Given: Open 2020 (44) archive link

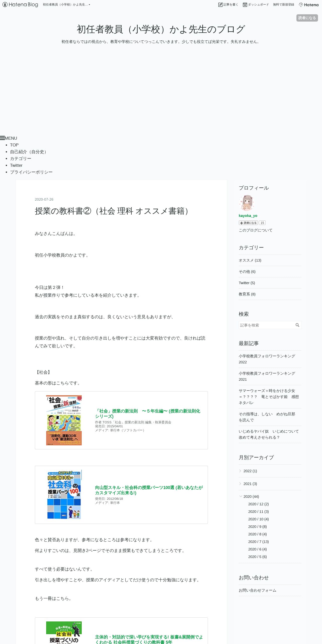Looking at the screenshot, I should tap(251, 497).
